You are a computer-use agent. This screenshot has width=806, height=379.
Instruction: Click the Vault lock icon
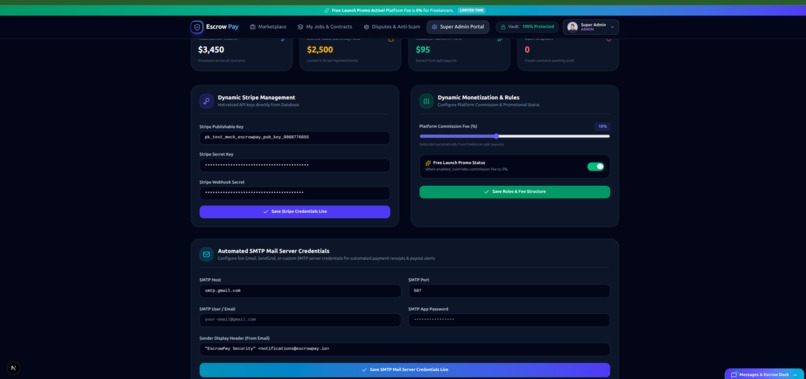click(x=503, y=27)
